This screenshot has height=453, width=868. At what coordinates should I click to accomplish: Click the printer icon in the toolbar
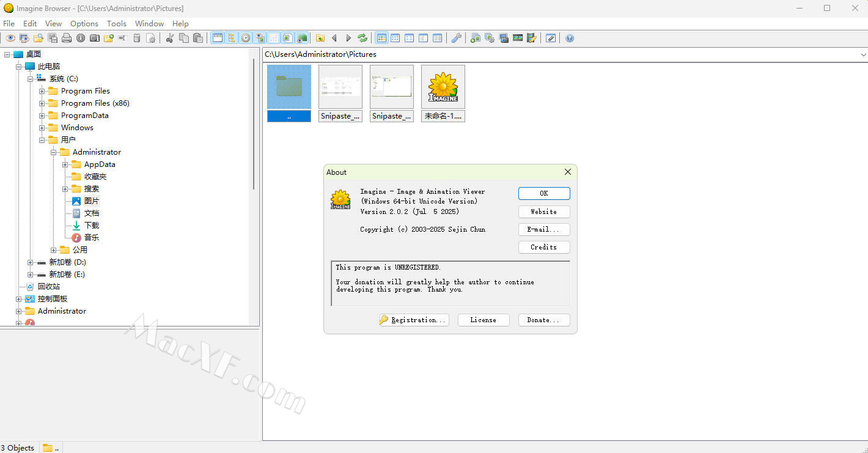pos(67,38)
